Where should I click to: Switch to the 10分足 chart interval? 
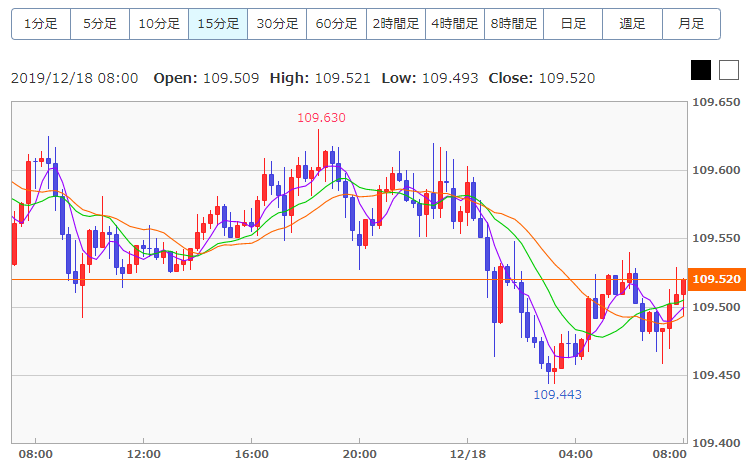point(159,24)
